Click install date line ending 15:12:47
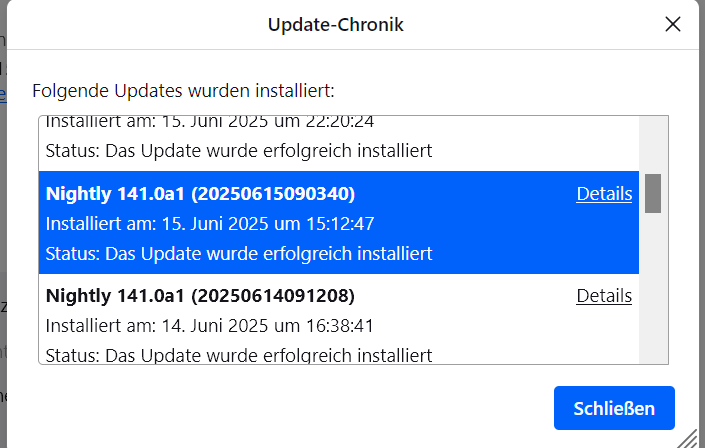This screenshot has height=448, width=705. point(210,224)
